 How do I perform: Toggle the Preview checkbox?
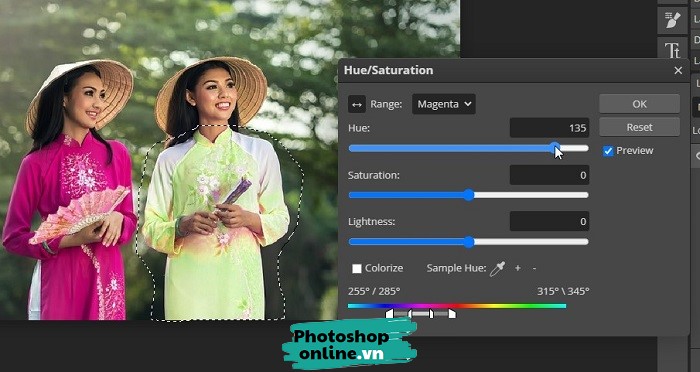(x=608, y=151)
